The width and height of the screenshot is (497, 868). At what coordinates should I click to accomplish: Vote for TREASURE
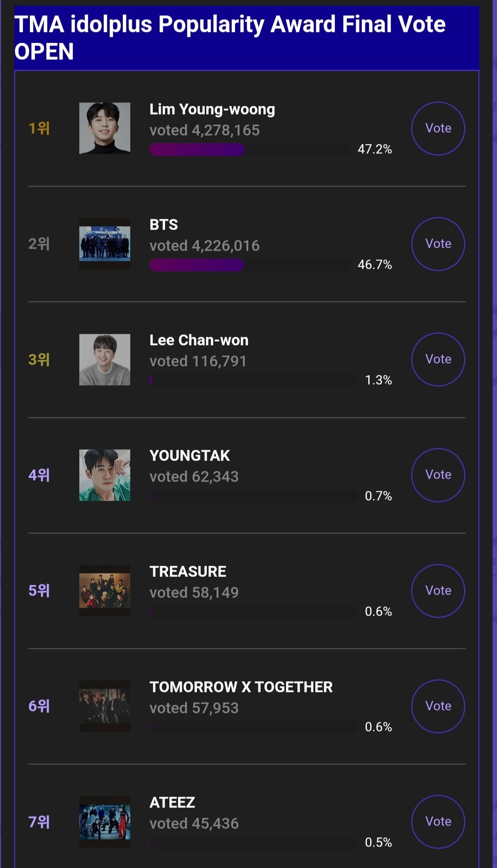coord(438,591)
